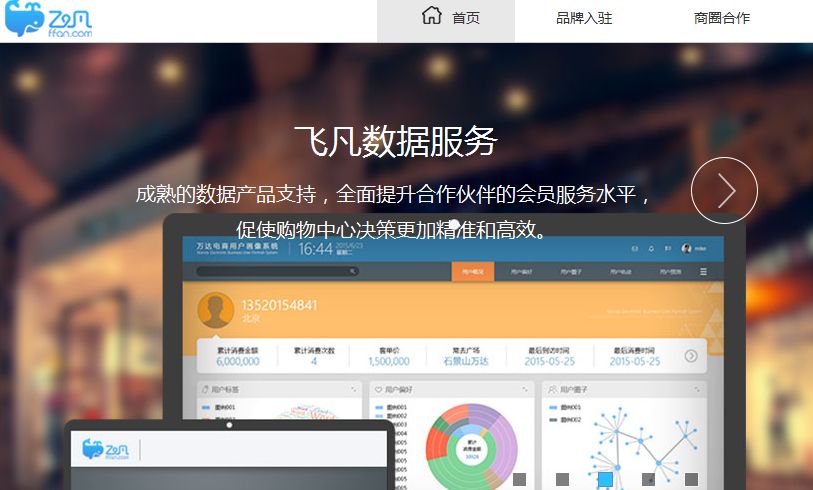
Task: Go to the 品牌入驻 page
Action: (584, 18)
